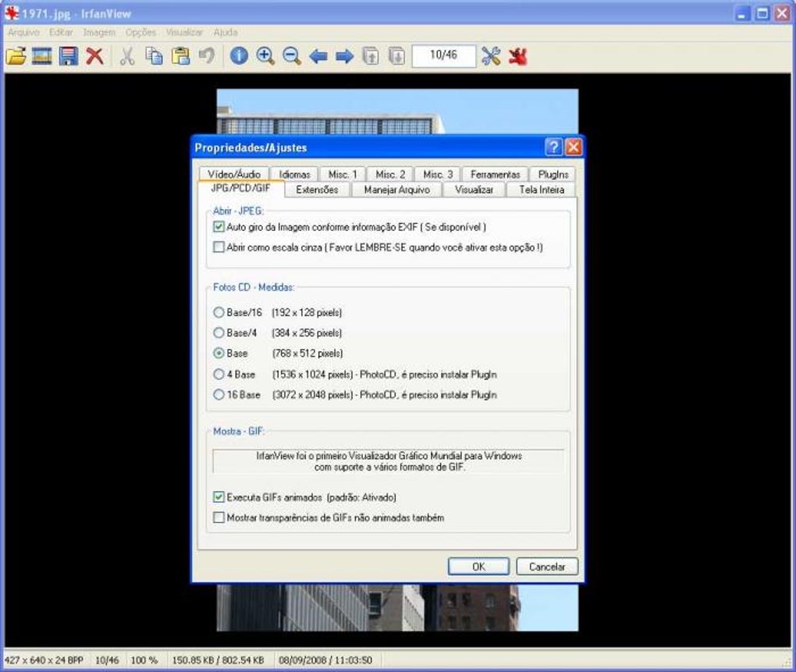Delete file using the red X icon
This screenshot has height=672, width=796.
(95, 55)
